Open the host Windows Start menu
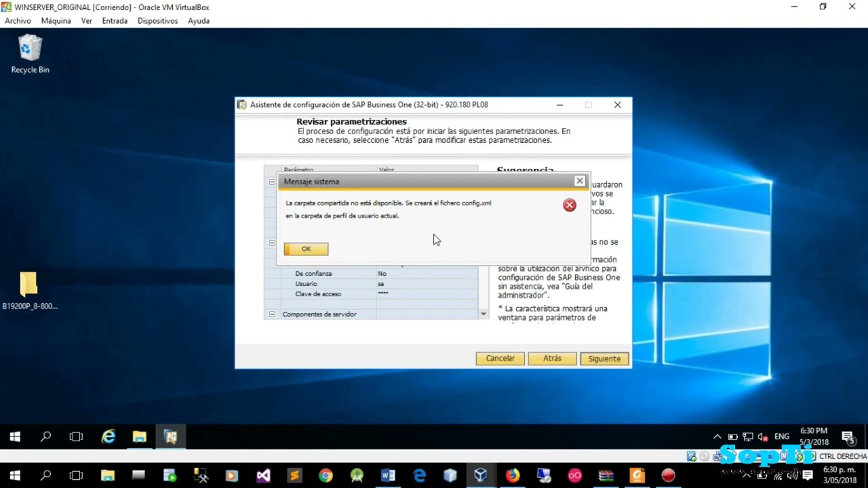The height and width of the screenshot is (488, 868). [x=15, y=475]
